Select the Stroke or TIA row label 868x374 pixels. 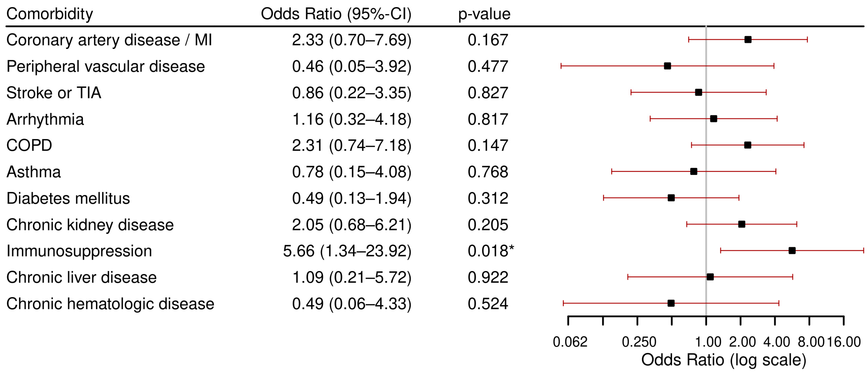(x=54, y=93)
